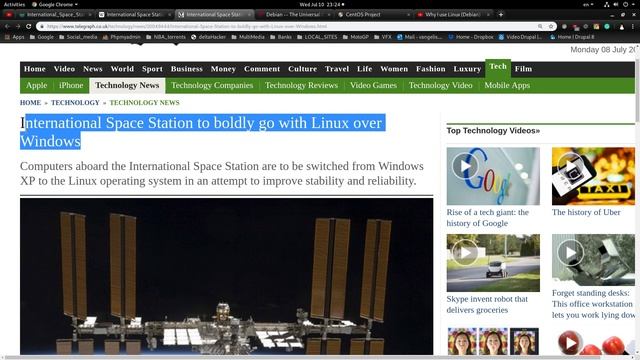Switch to the Why I use Linux (Debian) tab
640x360 pixels.
pos(452,14)
